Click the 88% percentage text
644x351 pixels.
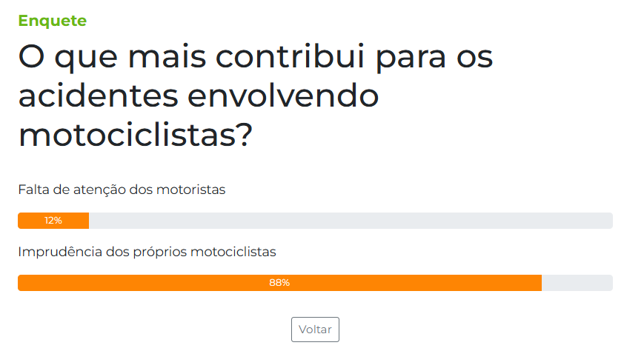point(279,282)
